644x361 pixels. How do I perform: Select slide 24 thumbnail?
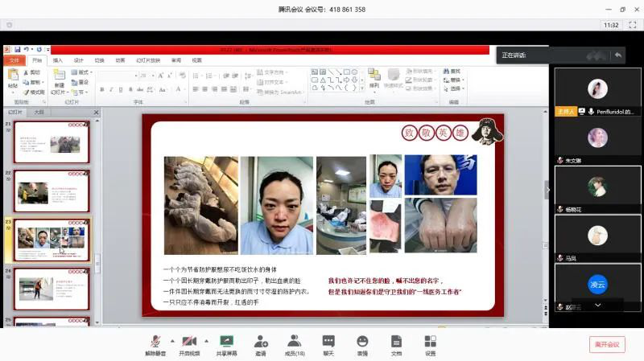point(52,289)
